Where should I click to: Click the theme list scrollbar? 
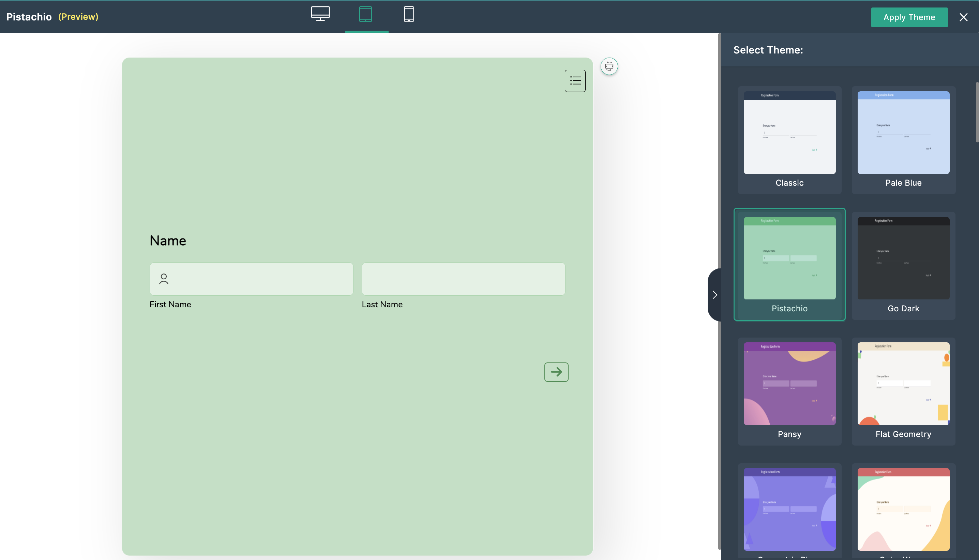click(x=977, y=112)
